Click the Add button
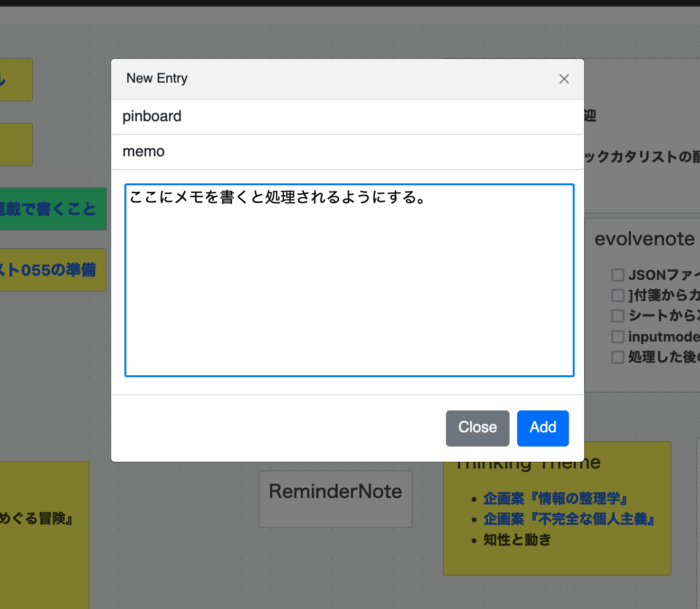The width and height of the screenshot is (700, 609). (542, 428)
